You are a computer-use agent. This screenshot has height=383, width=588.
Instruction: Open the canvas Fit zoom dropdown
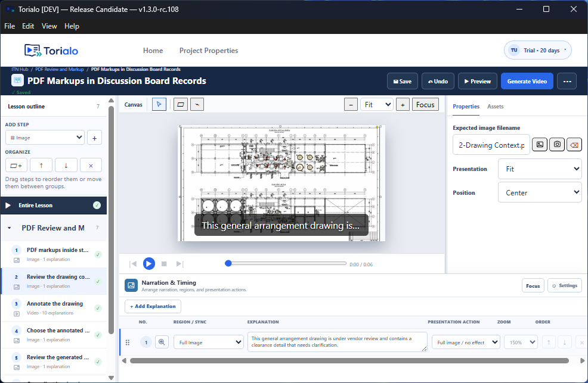pyautogui.click(x=376, y=105)
